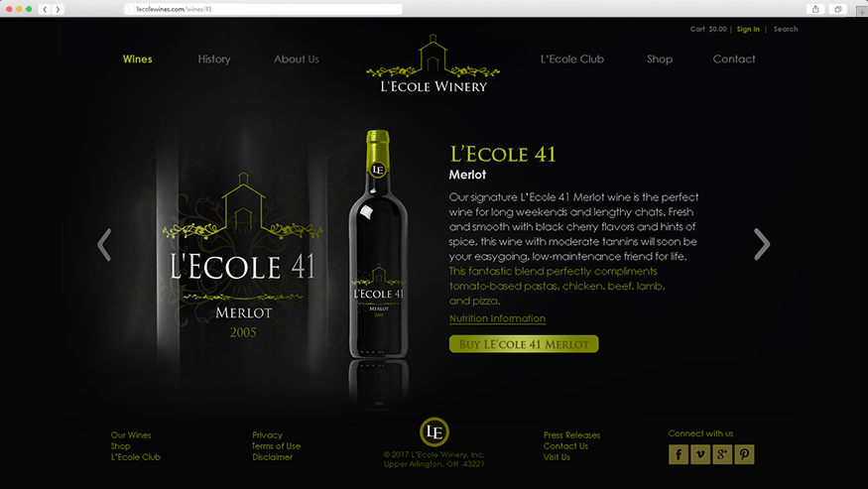Click the round LE footer emblem
868x489 pixels.
[434, 431]
